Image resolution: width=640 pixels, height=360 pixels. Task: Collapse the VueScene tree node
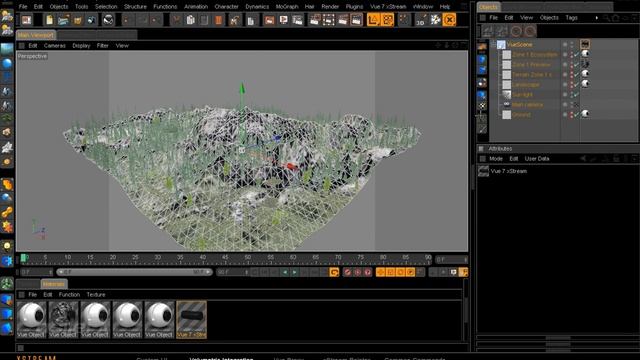point(493,44)
